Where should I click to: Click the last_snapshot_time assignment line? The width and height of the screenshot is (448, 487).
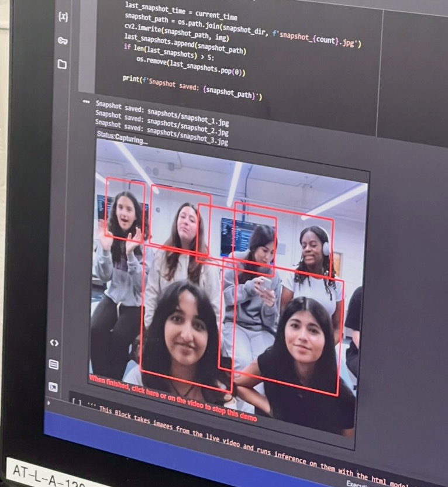180,10
